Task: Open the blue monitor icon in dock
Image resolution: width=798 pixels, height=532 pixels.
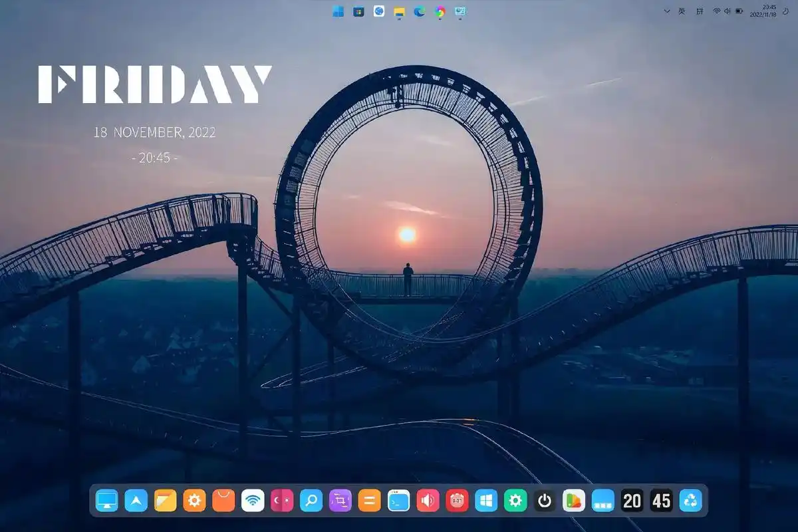Action: [x=106, y=500]
